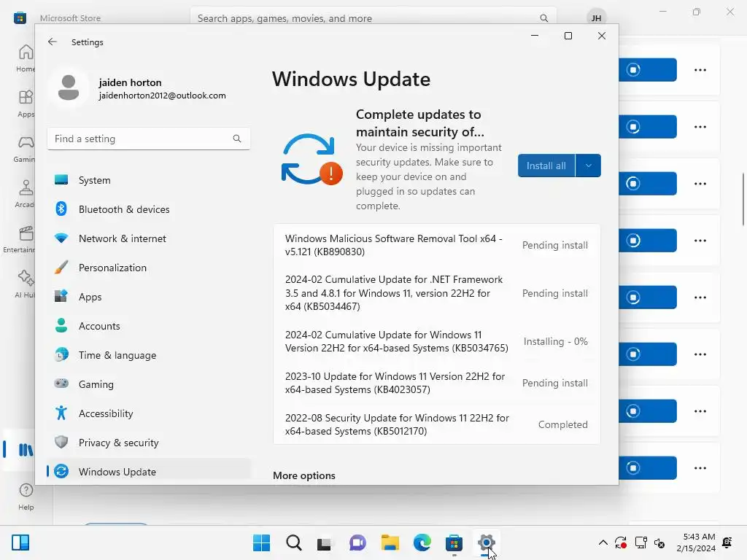Click the search magnifier in Find a setting
Image resolution: width=747 pixels, height=560 pixels.
point(237,139)
